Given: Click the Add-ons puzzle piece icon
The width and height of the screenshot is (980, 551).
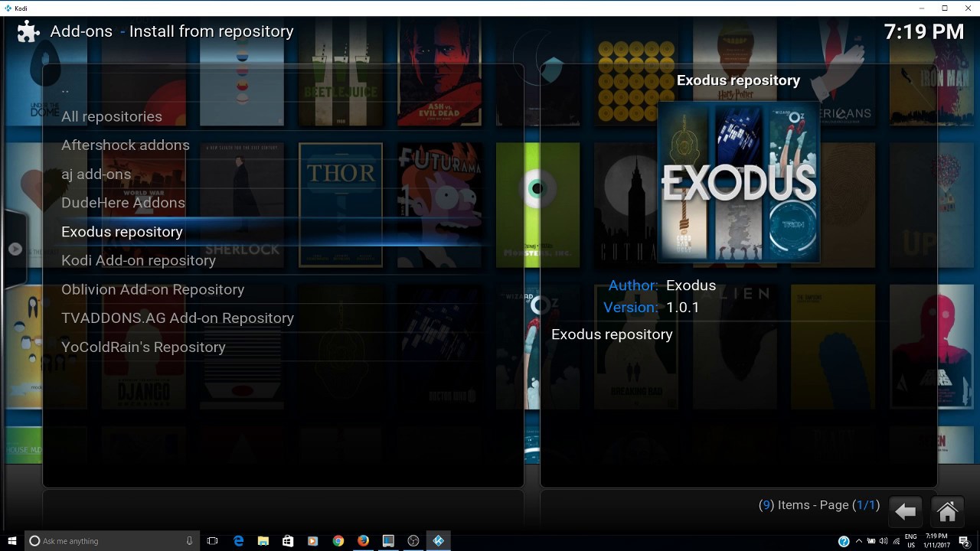Looking at the screenshot, I should click(x=28, y=31).
